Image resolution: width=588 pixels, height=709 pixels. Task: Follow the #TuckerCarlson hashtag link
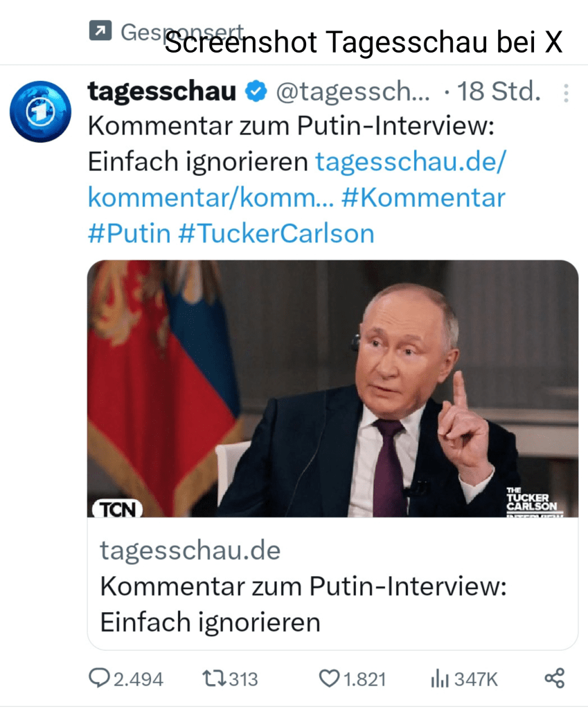[276, 233]
